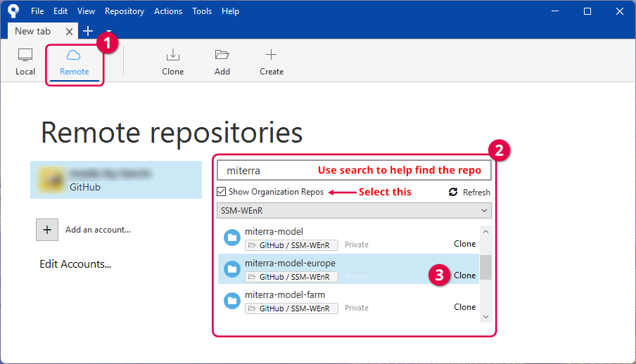Click the Refresh icon
The height and width of the screenshot is (364, 636).
[x=453, y=192]
